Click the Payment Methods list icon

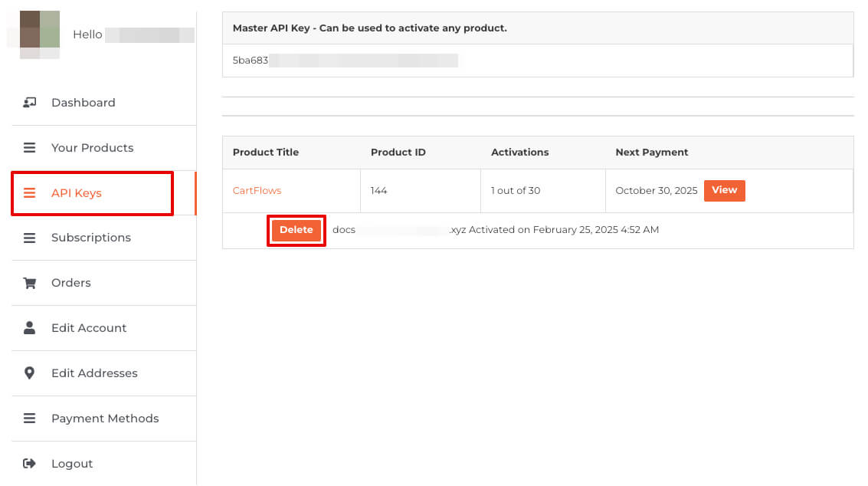click(30, 419)
